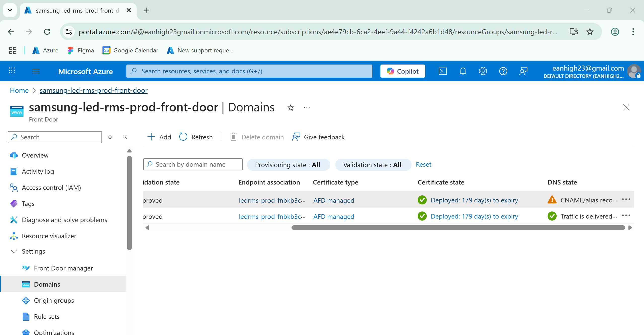Collapse the left resource menu
The height and width of the screenshot is (335, 644).
coord(125,137)
